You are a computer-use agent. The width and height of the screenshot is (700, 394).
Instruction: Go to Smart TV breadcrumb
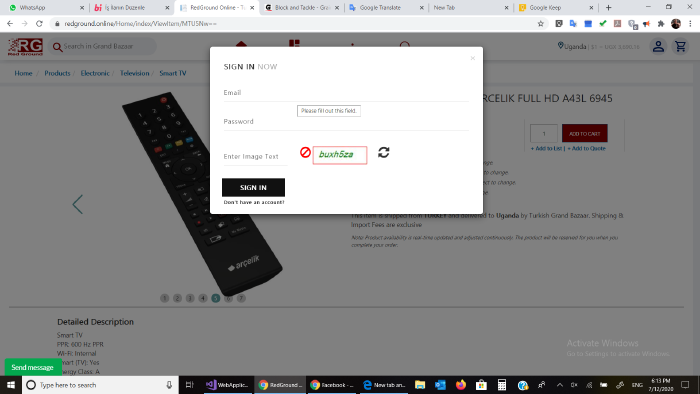(173, 73)
